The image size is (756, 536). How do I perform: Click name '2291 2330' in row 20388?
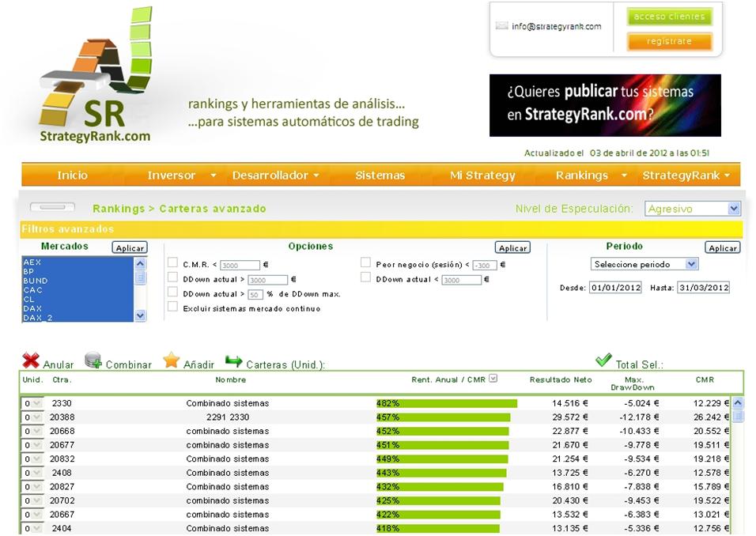(x=228, y=417)
